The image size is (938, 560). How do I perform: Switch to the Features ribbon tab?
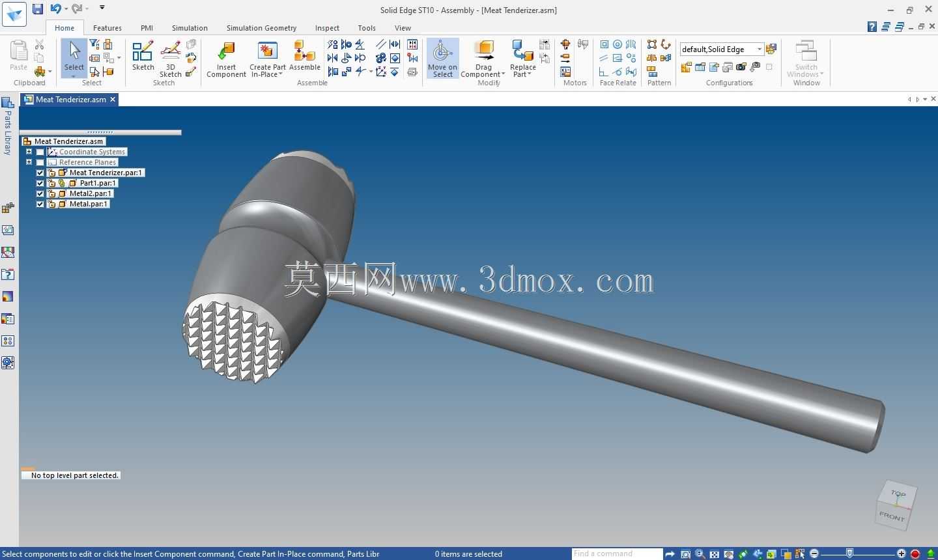[x=107, y=28]
